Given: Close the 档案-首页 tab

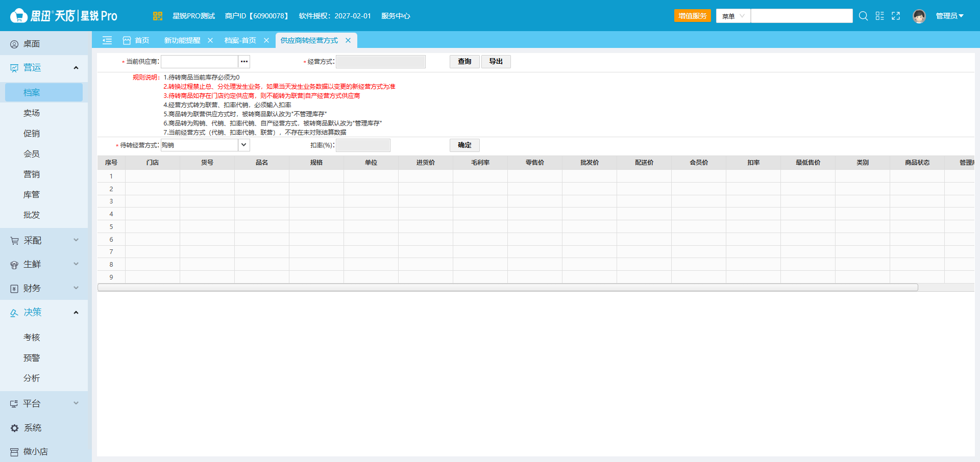Looking at the screenshot, I should (x=266, y=40).
